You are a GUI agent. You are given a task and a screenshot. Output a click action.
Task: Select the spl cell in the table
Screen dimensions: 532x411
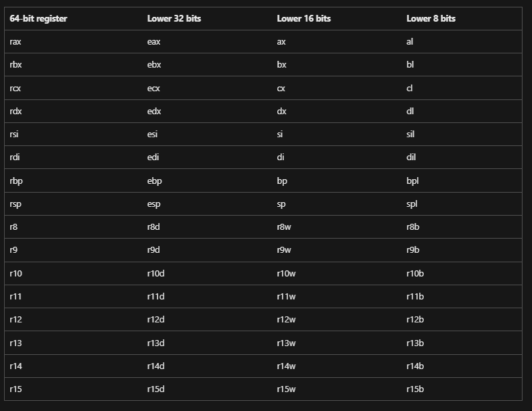pyautogui.click(x=412, y=204)
